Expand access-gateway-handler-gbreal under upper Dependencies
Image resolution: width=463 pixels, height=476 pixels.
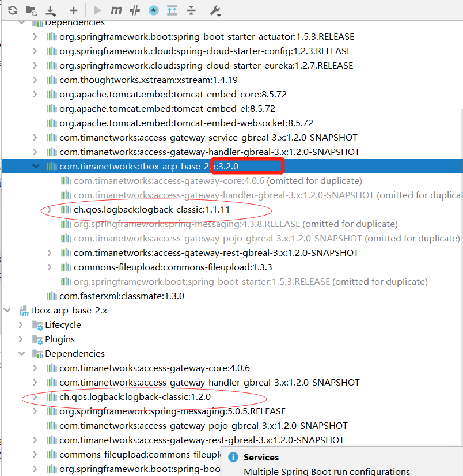[35, 152]
